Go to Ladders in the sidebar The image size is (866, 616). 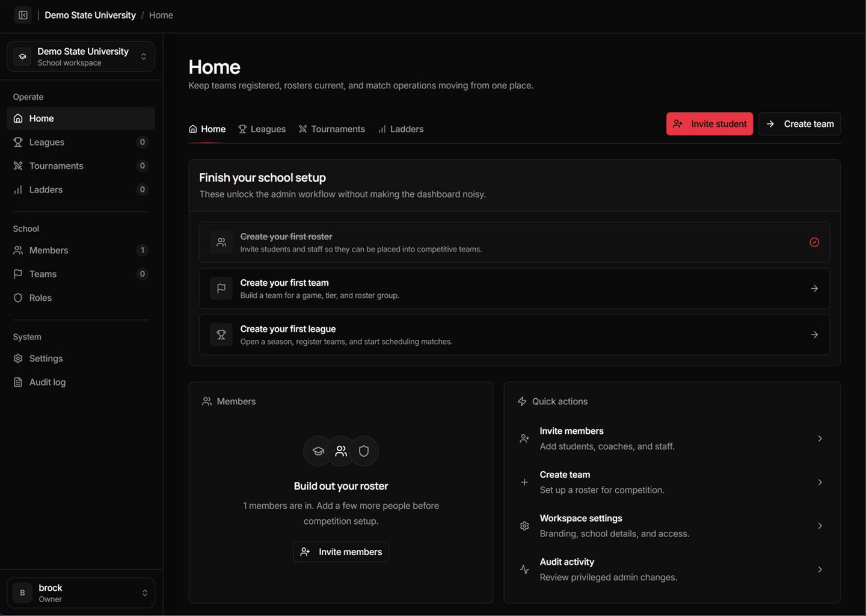[81, 189]
